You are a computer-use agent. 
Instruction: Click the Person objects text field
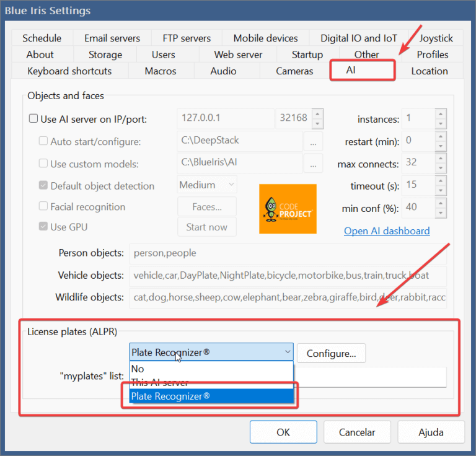(x=288, y=253)
